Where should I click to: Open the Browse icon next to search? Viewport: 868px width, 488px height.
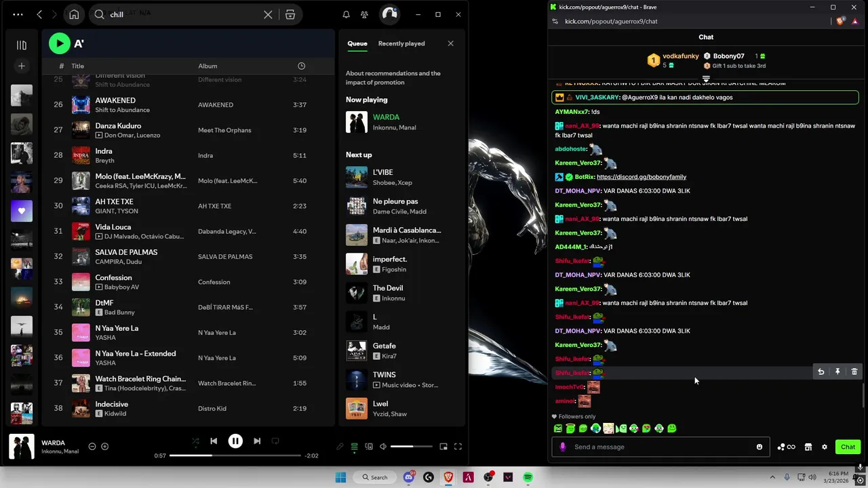point(290,15)
